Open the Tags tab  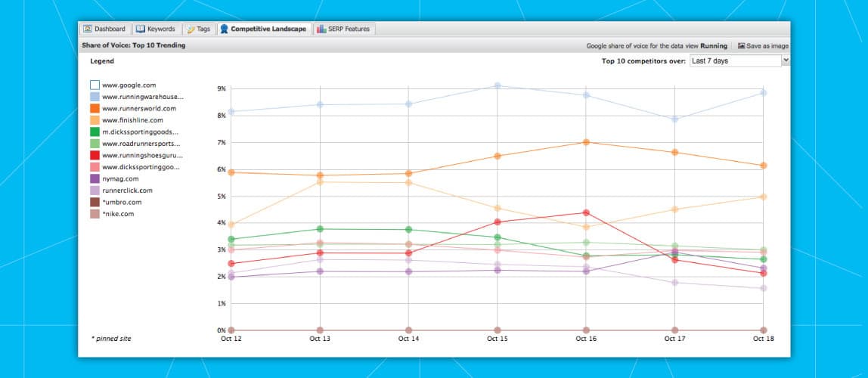(203, 29)
